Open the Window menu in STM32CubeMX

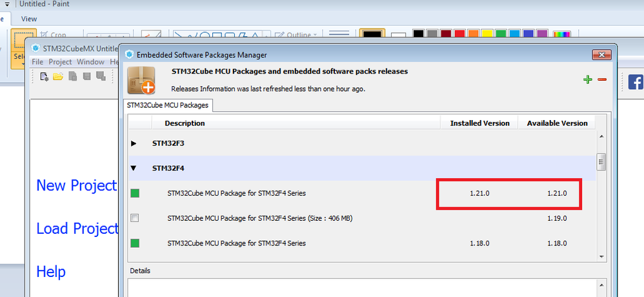[91, 61]
